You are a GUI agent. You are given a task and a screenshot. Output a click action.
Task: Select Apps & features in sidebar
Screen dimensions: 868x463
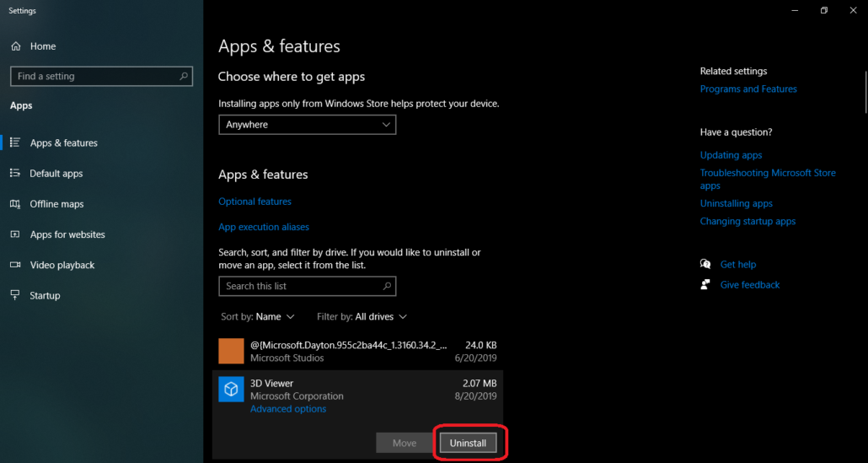tap(64, 143)
